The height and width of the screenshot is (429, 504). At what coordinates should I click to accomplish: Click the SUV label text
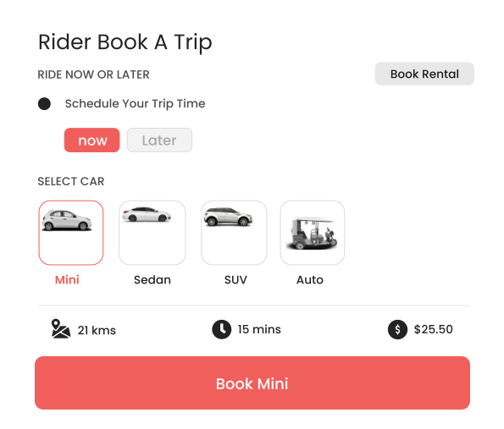tap(235, 280)
